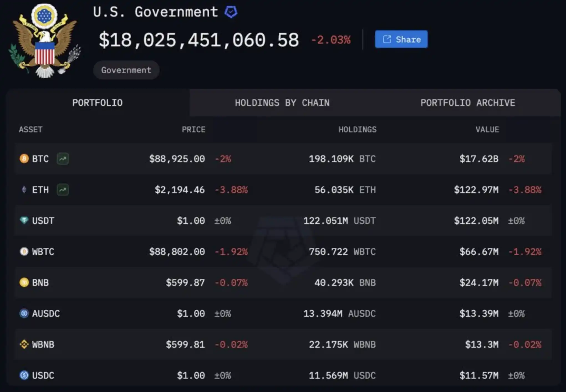
Task: Click the Government tag pill
Action: 126,70
